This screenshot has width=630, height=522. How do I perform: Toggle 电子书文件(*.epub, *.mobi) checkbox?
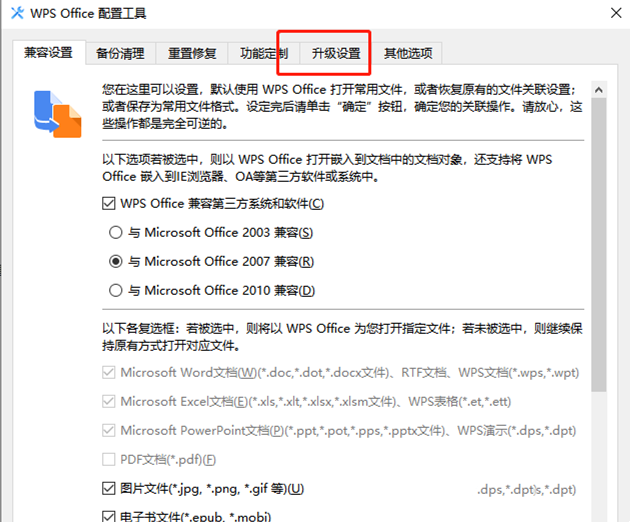108,516
